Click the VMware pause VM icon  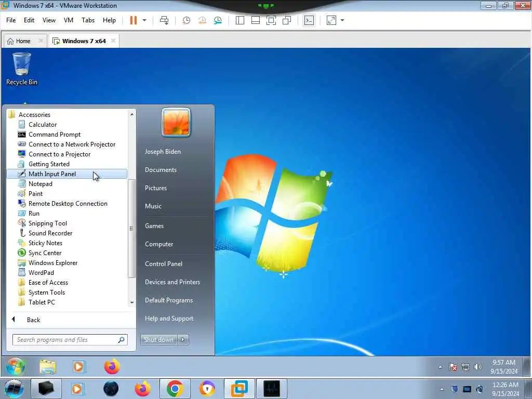[x=134, y=20]
